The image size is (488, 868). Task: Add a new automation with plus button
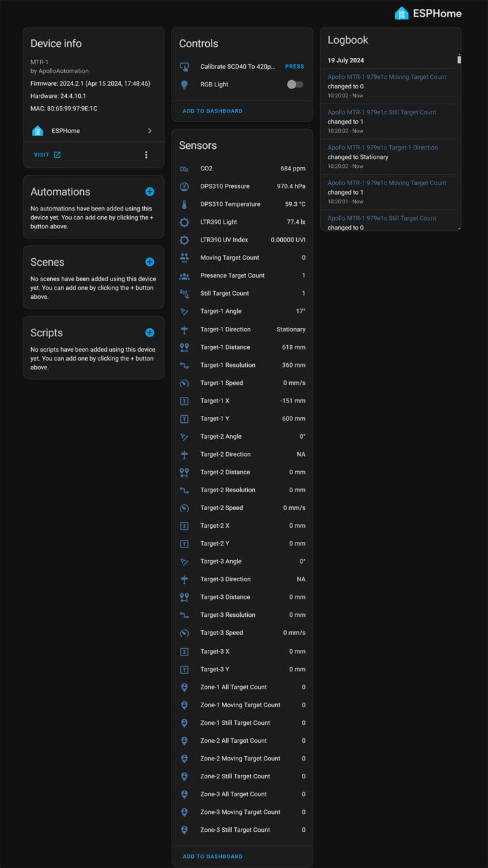[149, 191]
